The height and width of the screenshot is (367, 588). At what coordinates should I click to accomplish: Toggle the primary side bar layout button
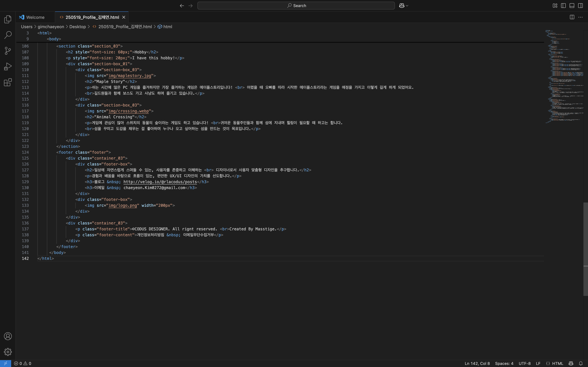tap(563, 6)
